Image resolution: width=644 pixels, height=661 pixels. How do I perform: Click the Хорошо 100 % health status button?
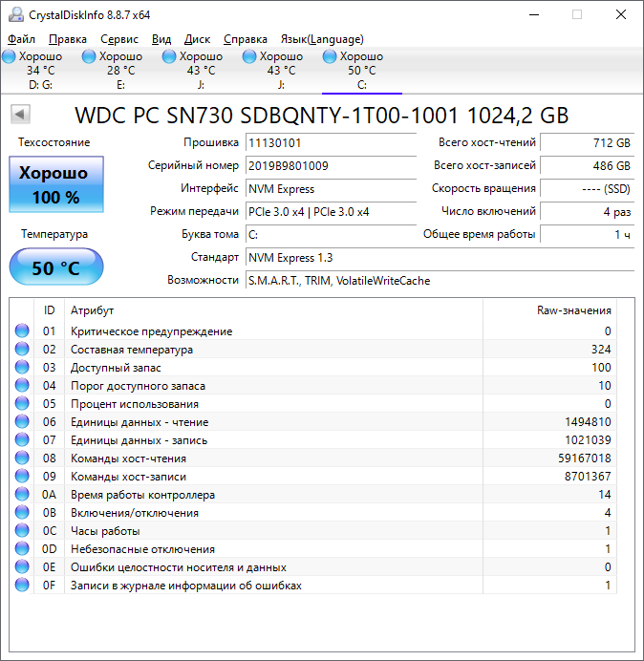pyautogui.click(x=56, y=184)
